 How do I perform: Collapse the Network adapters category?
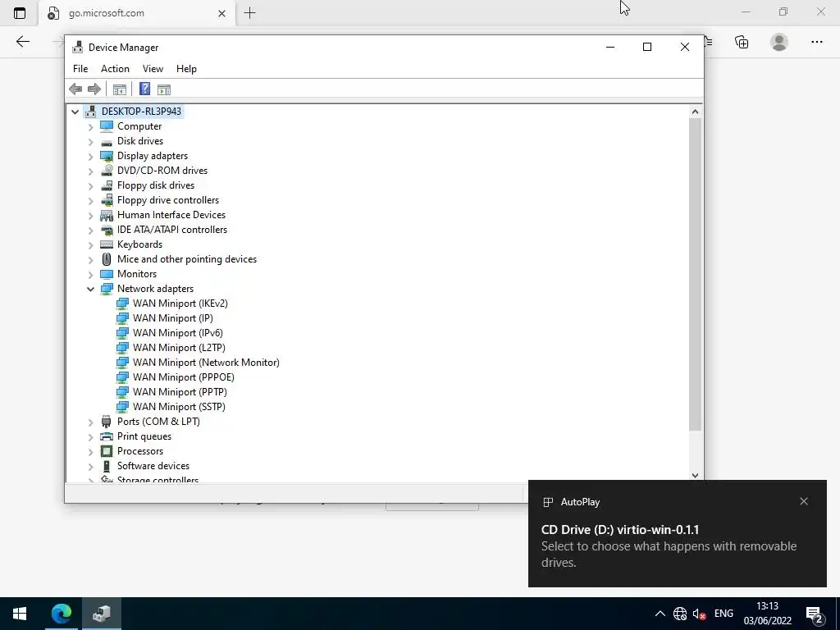(90, 289)
